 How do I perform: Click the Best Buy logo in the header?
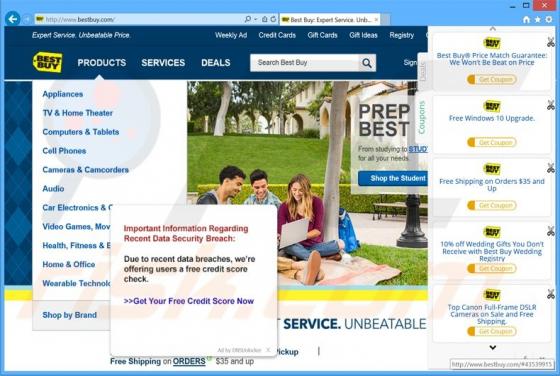tap(48, 62)
